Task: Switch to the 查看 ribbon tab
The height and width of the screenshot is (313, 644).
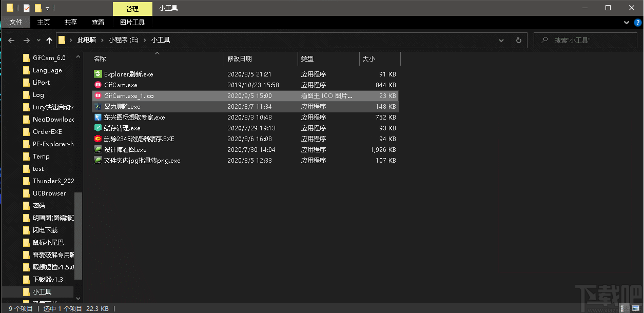Action: [98, 22]
